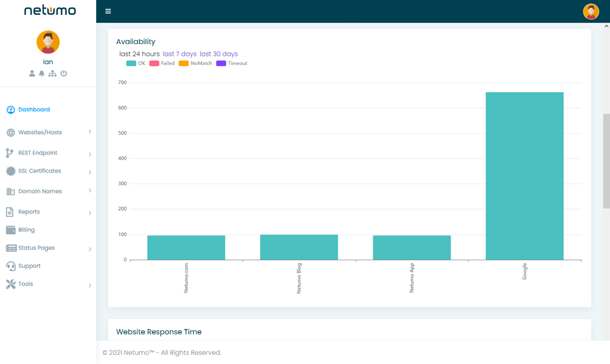Click the Tools wrench icon
The image size is (610, 364).
11,284
